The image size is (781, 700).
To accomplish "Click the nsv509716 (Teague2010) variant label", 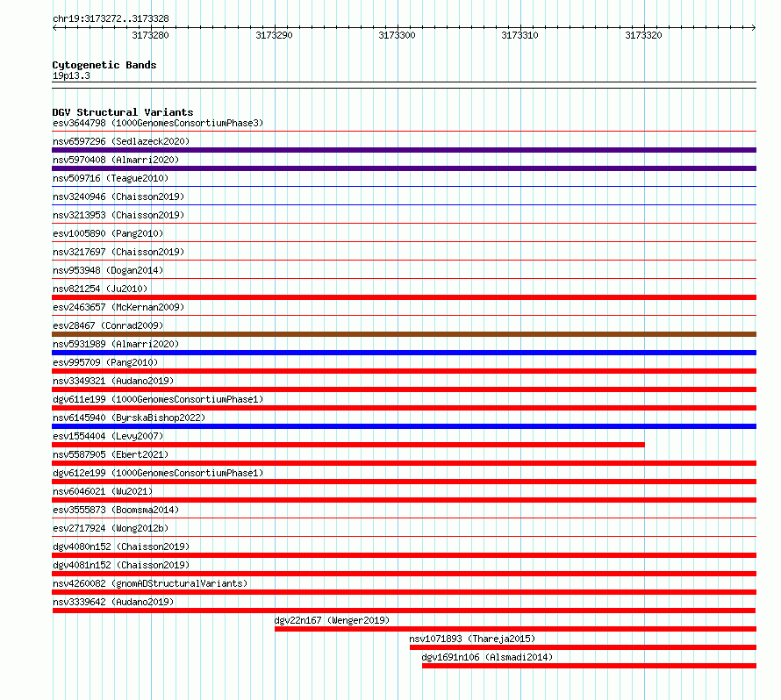I will click(x=111, y=178).
